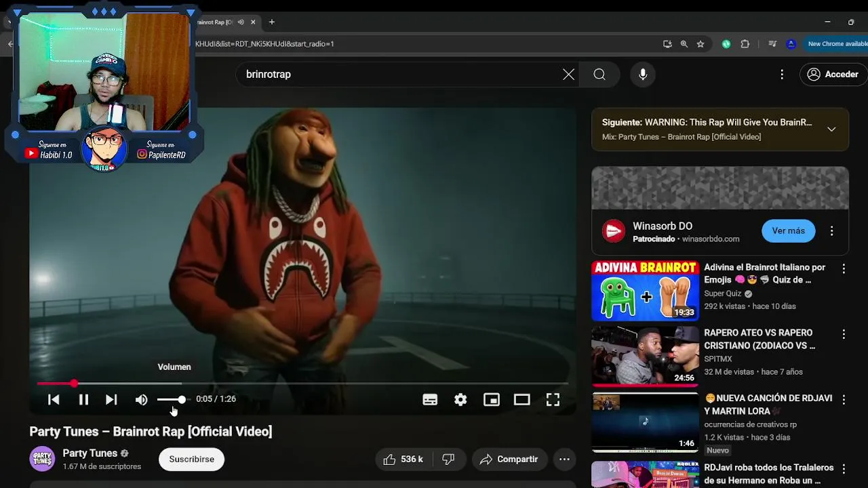Skip to the next video
The height and width of the screenshot is (488, 868).
tap(111, 400)
